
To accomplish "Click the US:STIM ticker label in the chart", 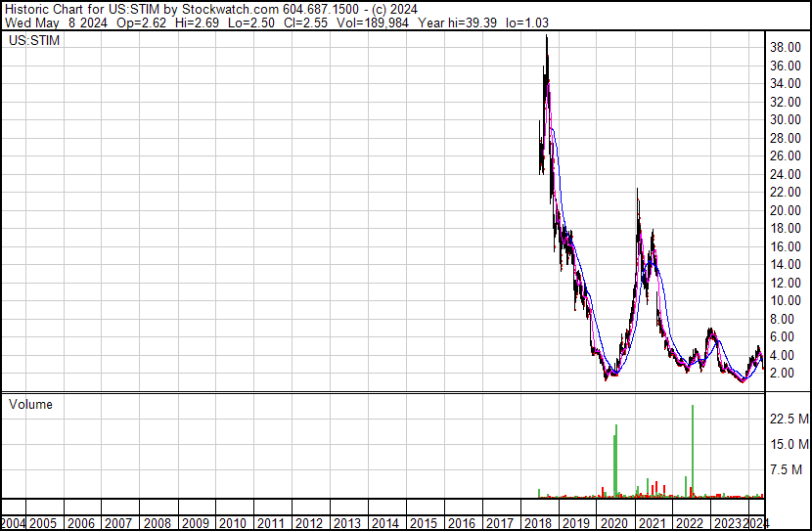I will coord(34,40).
